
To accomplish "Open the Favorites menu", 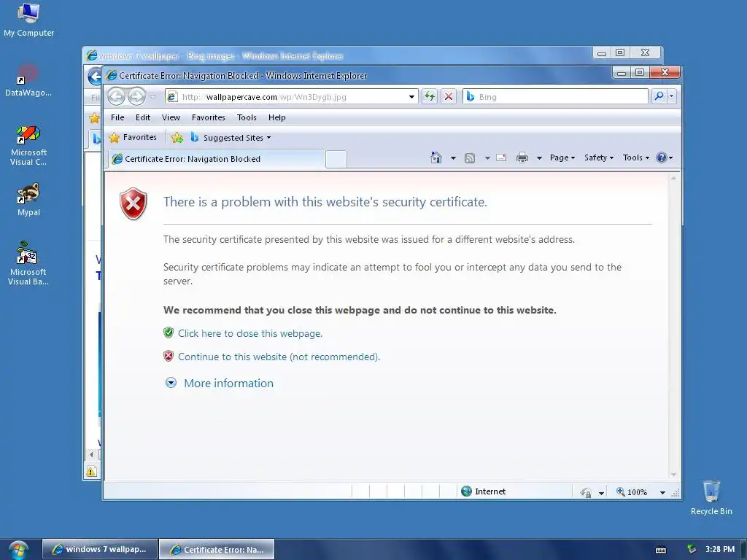I will tap(208, 117).
